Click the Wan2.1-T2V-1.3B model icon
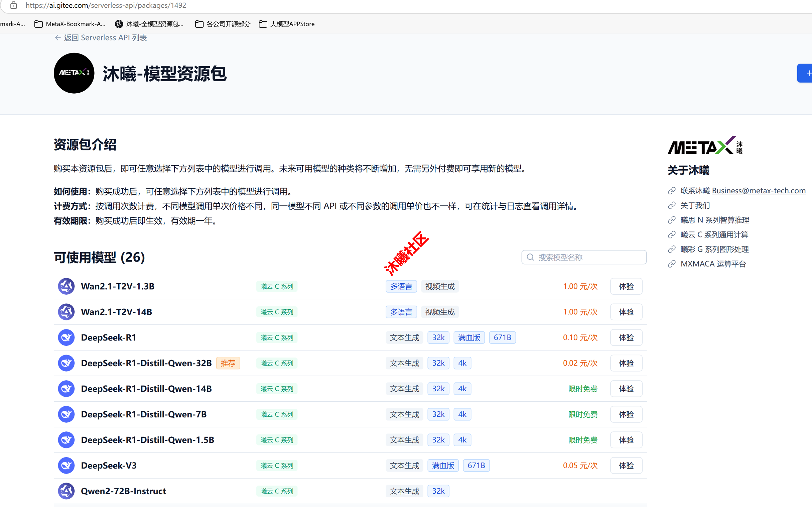The image size is (812, 507). point(66,286)
